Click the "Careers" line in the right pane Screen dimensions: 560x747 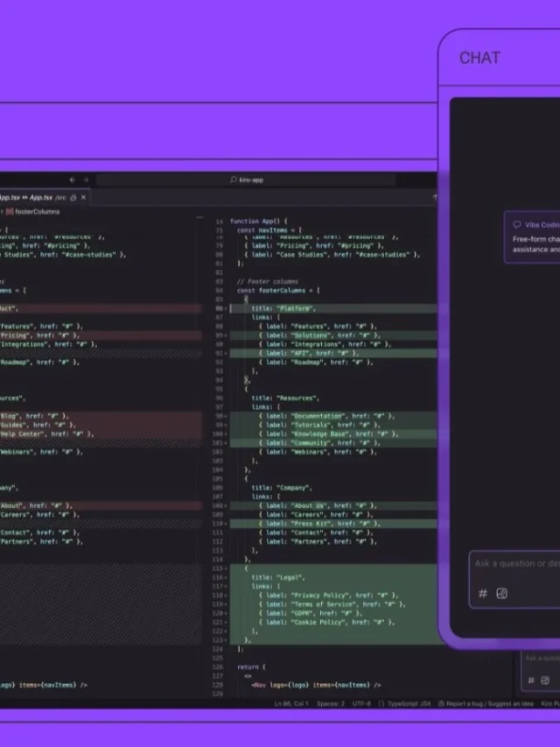[316, 515]
